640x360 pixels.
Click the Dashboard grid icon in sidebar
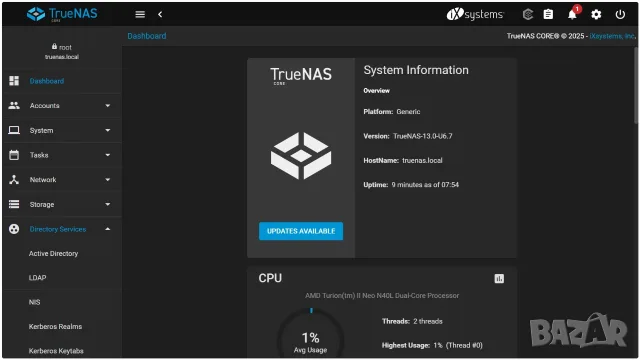(x=14, y=81)
